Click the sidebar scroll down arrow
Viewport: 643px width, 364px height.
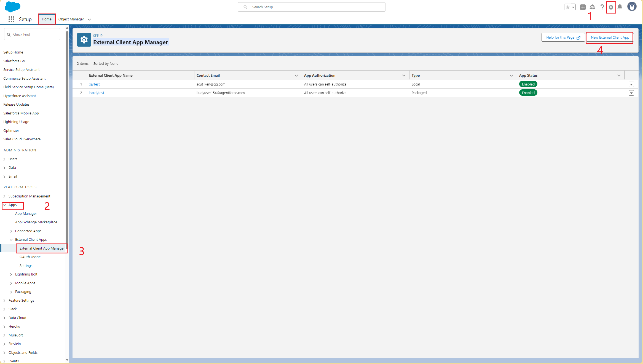tap(67, 360)
